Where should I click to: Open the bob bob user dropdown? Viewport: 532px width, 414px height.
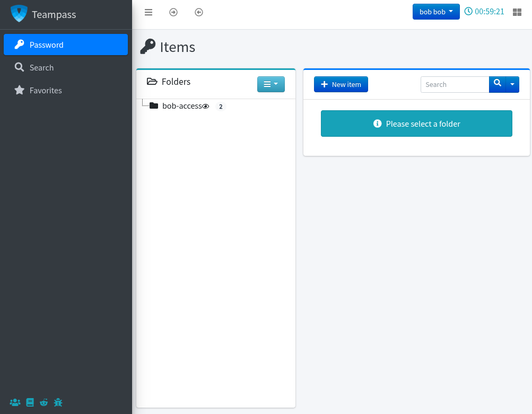[435, 11]
